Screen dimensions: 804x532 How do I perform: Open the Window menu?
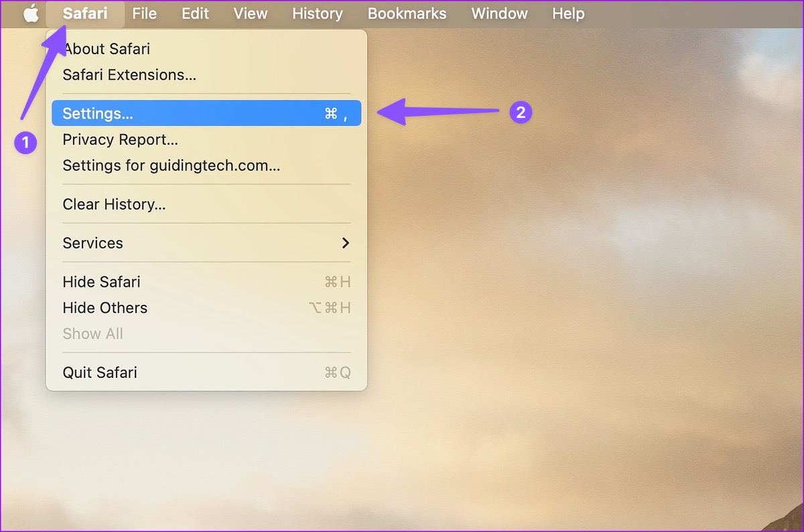click(499, 13)
